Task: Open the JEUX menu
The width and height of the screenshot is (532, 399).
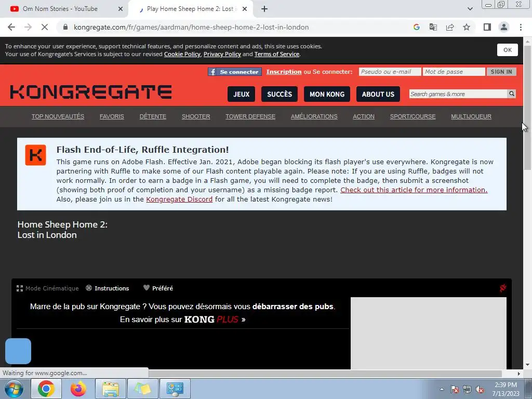Action: pyautogui.click(x=241, y=94)
